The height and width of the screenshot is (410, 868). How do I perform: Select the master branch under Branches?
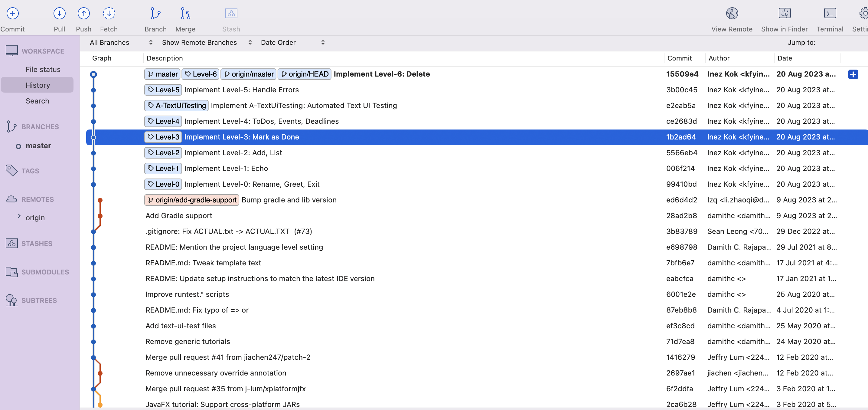coord(38,146)
